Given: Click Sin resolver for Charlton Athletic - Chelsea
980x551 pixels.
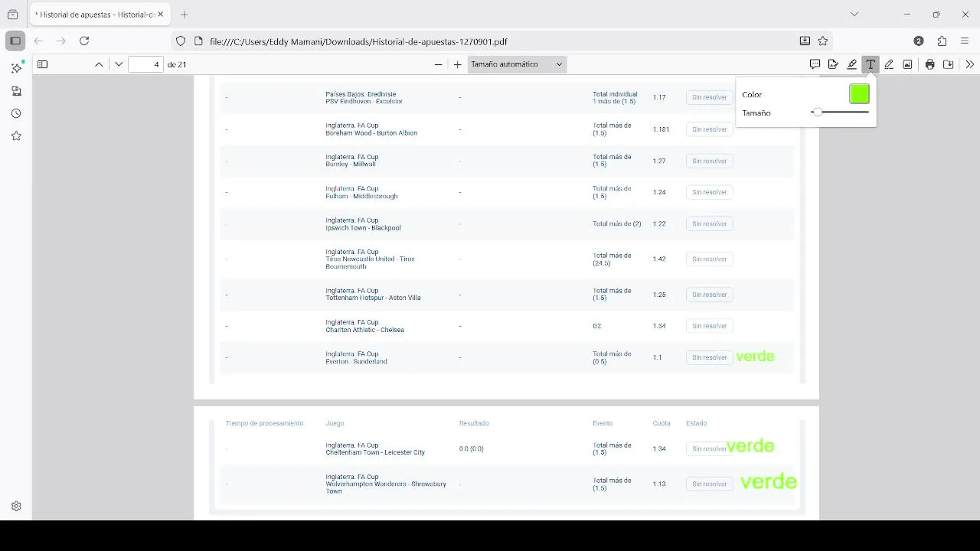Looking at the screenshot, I should pos(709,326).
